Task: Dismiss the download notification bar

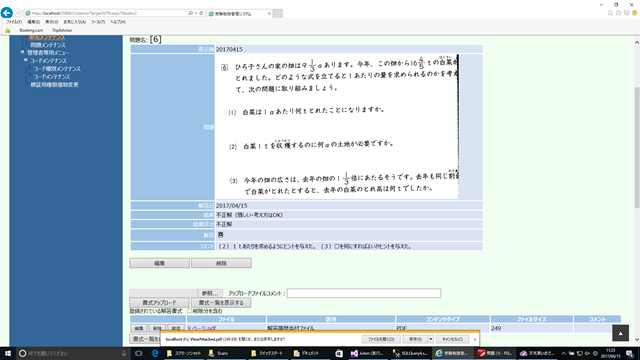Action: tap(475, 339)
